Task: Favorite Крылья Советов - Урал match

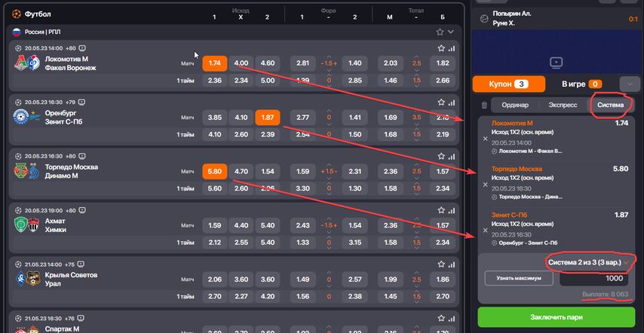Action: click(x=441, y=264)
